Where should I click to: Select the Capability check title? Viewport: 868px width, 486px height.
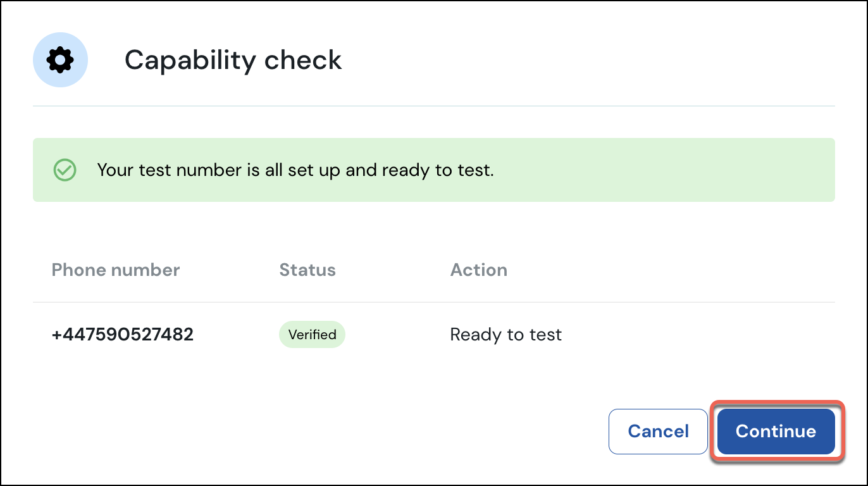coord(233,59)
